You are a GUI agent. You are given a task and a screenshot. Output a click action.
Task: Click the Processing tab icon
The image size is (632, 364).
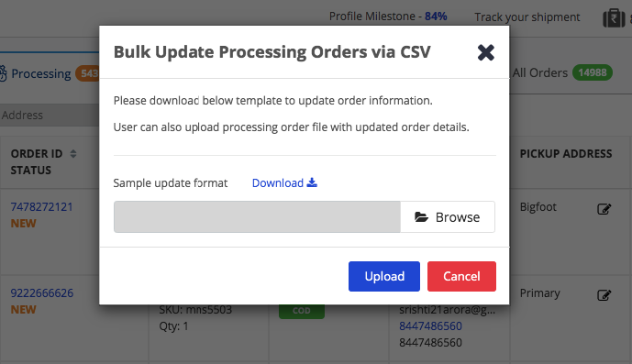pyautogui.click(x=3, y=73)
